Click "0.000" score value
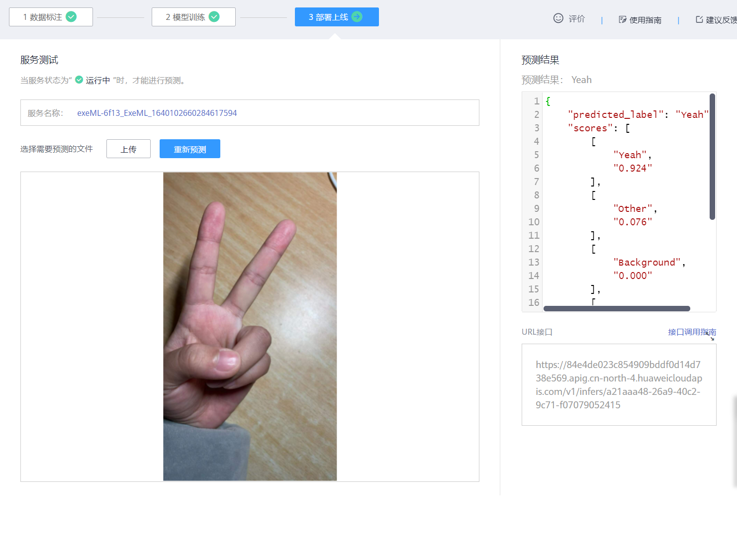 coord(633,276)
